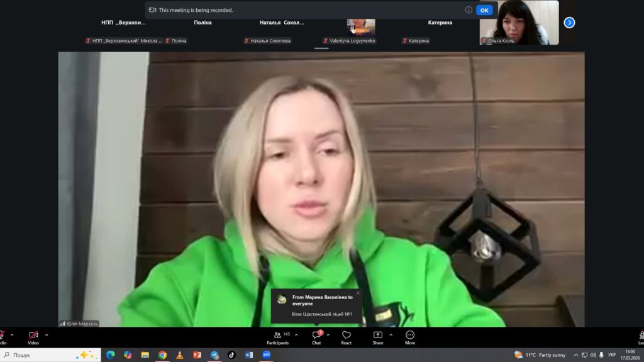Dismiss the chat message popup
The width and height of the screenshot is (644, 362).
point(358,293)
